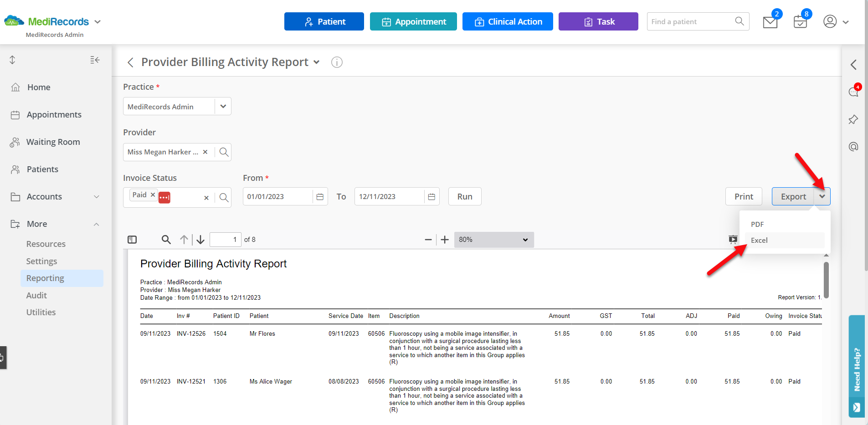This screenshot has height=425, width=868.
Task: Open chat messages icon with badge
Action: coord(854,91)
